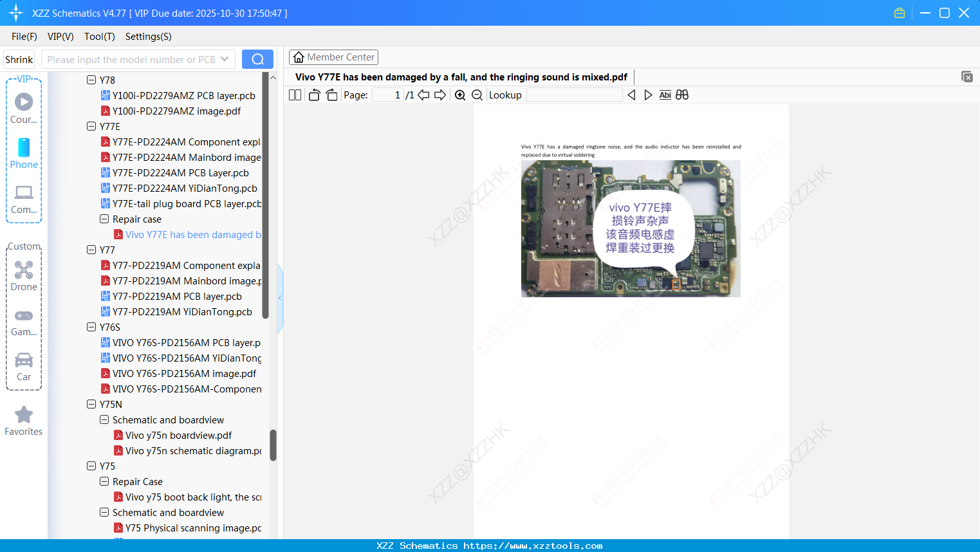Open Y75 Physical scanning image file
The image size is (980, 552).
coord(187,528)
